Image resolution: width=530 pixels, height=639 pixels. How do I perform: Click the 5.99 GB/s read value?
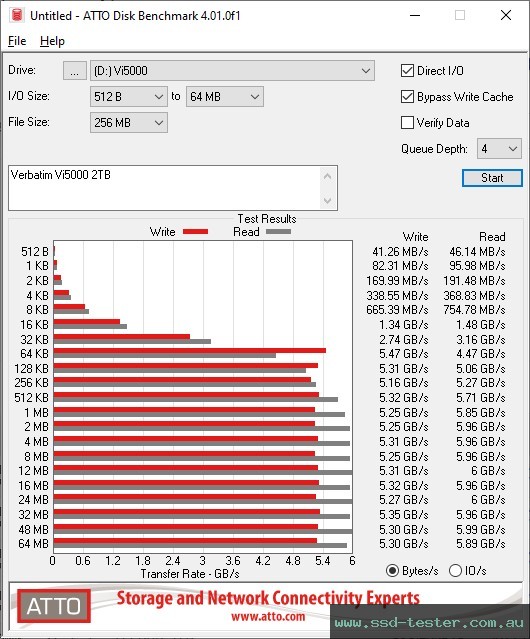click(481, 529)
